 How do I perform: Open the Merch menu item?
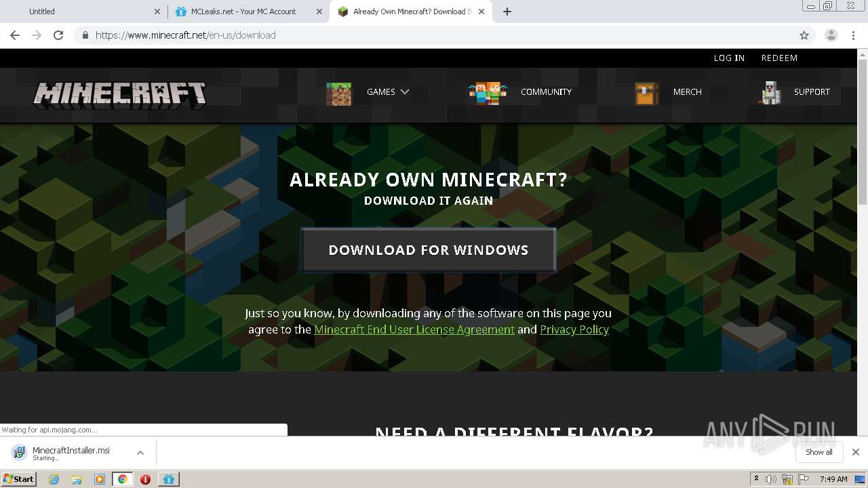(687, 91)
